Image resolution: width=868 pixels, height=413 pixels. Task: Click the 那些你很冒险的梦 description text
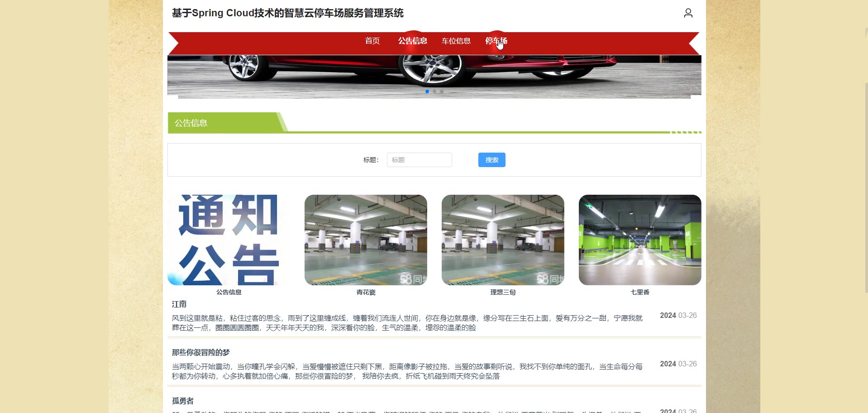tap(407, 371)
